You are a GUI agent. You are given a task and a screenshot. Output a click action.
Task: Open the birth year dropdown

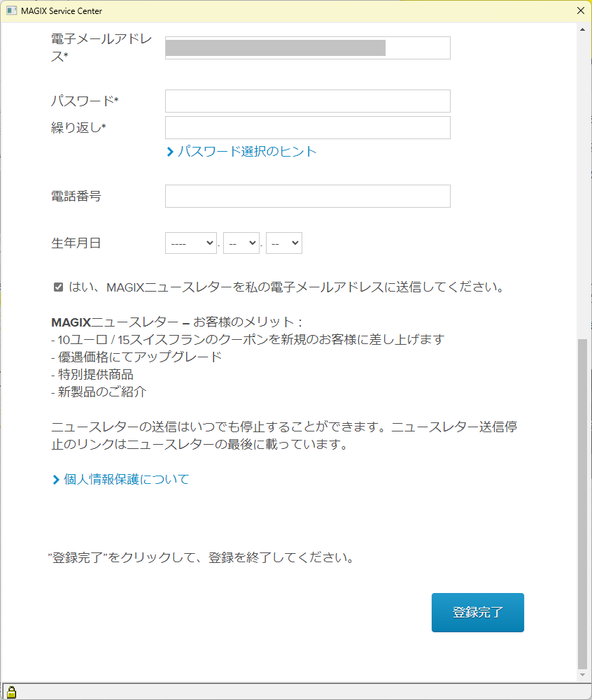point(191,243)
